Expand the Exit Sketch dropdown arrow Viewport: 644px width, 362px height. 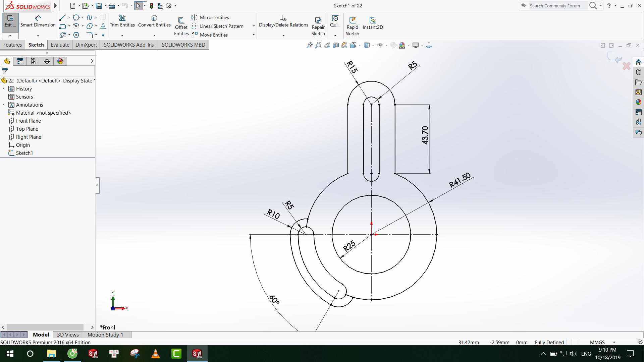(x=10, y=36)
